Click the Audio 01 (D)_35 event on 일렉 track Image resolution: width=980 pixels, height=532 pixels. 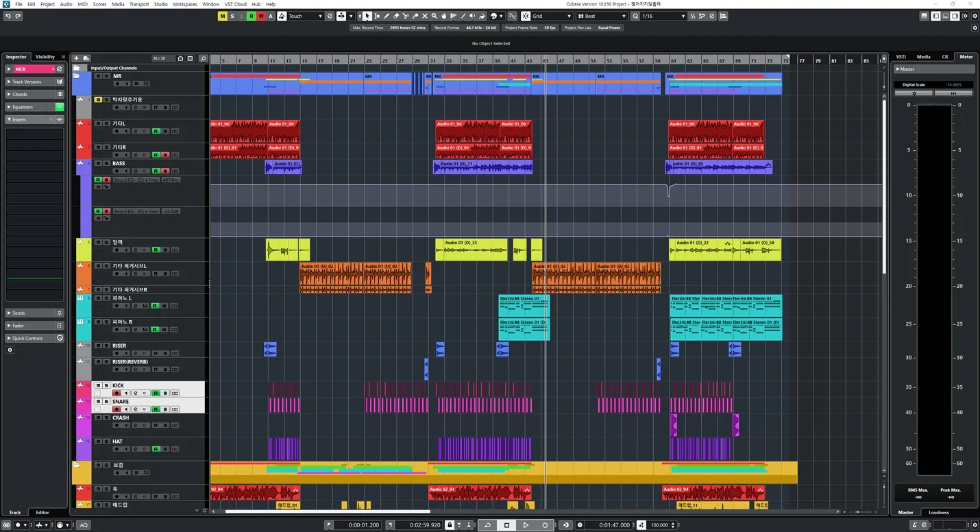coord(471,250)
